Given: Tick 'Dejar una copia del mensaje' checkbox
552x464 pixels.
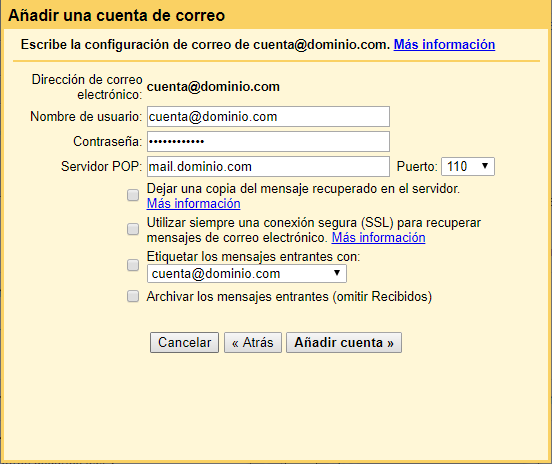Looking at the screenshot, I should point(133,195).
